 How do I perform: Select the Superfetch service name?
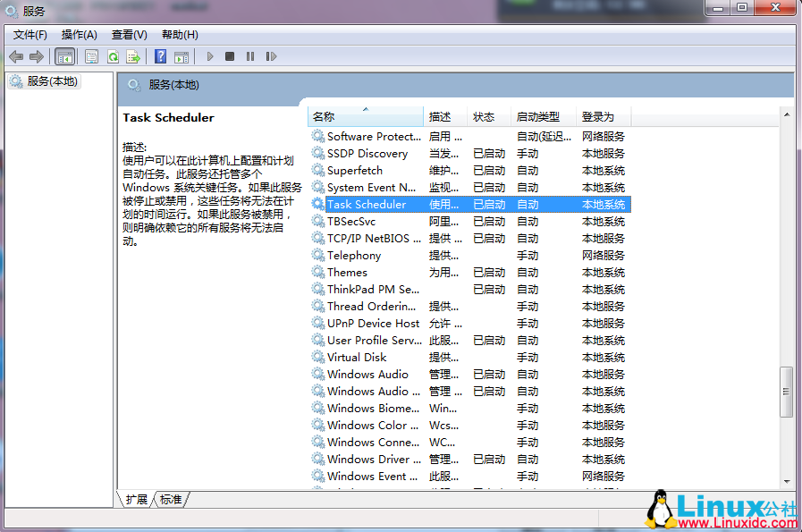point(355,170)
